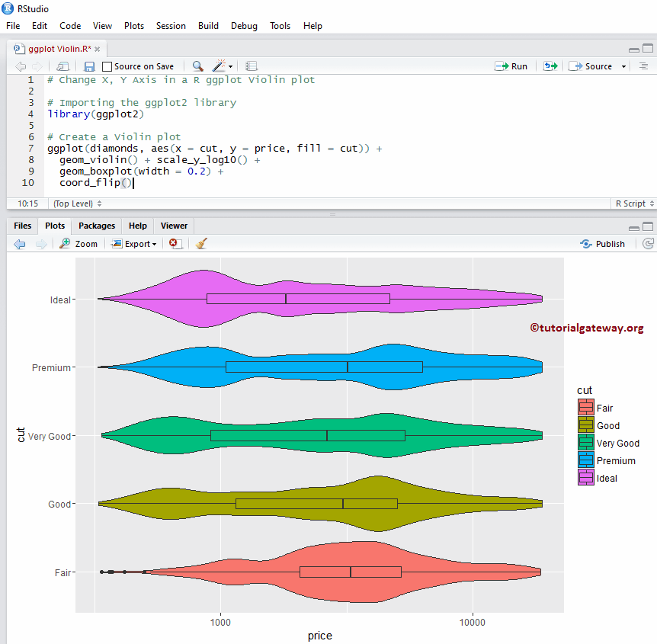Image resolution: width=657 pixels, height=644 pixels.
Task: Open the Plots menu in menu bar
Action: pyautogui.click(x=134, y=25)
